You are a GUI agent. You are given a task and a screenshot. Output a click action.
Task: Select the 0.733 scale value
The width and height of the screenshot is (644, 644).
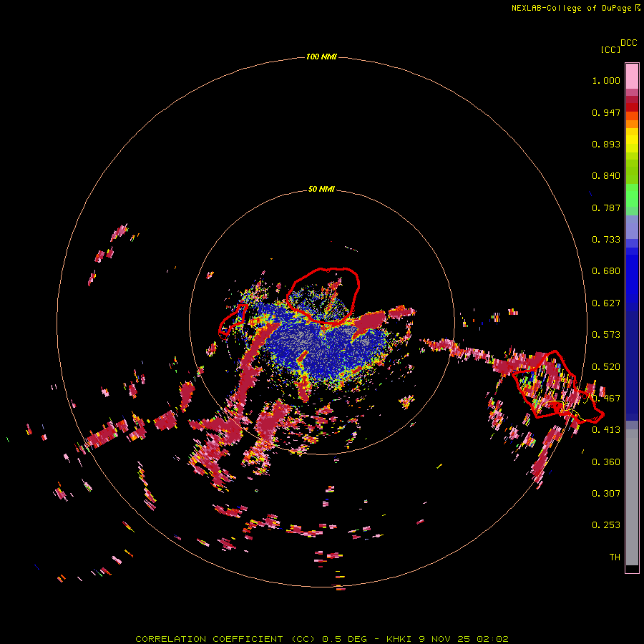(606, 240)
